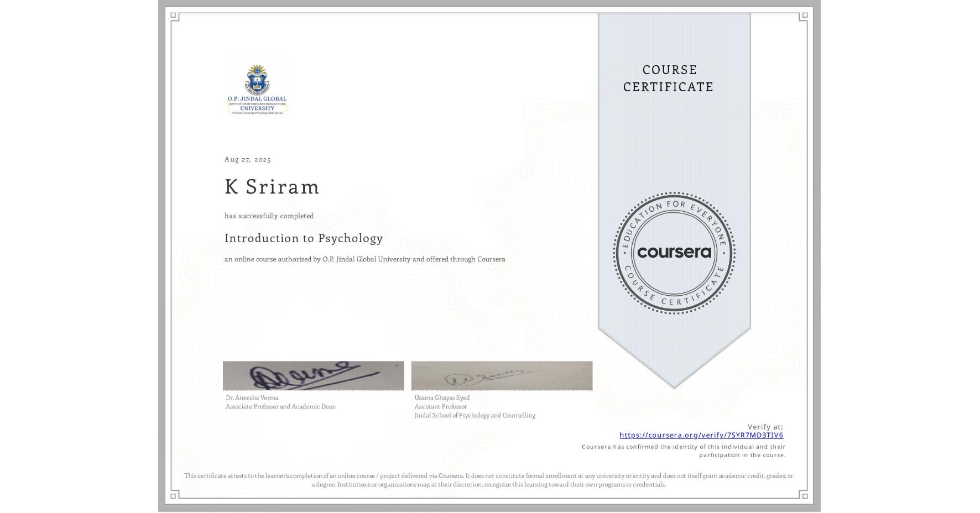
Task: Click the Coursera course certificate seal
Action: tap(674, 253)
